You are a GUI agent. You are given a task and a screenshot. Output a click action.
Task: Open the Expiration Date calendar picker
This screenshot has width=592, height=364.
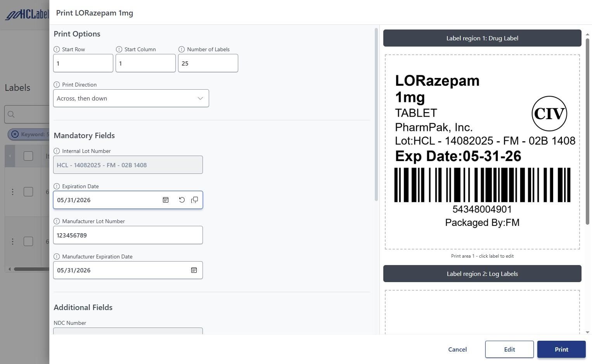click(166, 200)
